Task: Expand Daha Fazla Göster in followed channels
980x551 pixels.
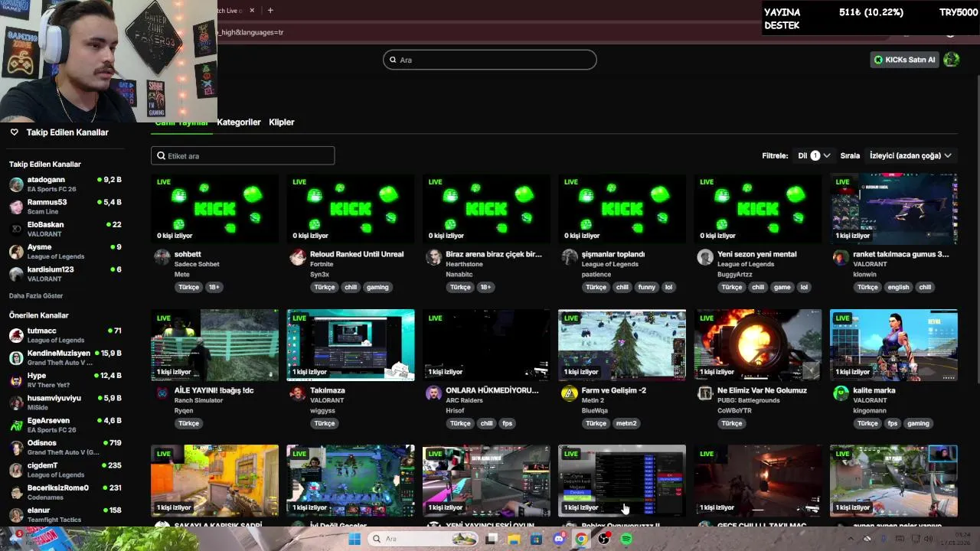Action: tap(36, 295)
